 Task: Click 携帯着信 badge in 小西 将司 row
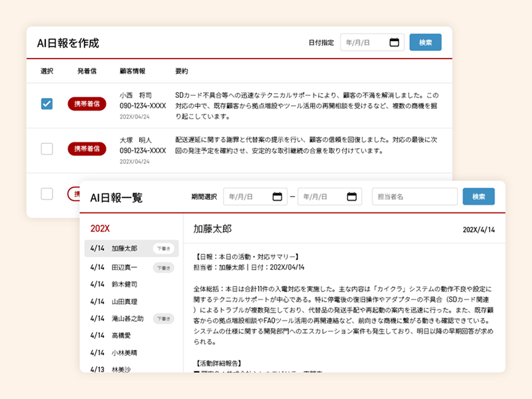[x=87, y=104]
